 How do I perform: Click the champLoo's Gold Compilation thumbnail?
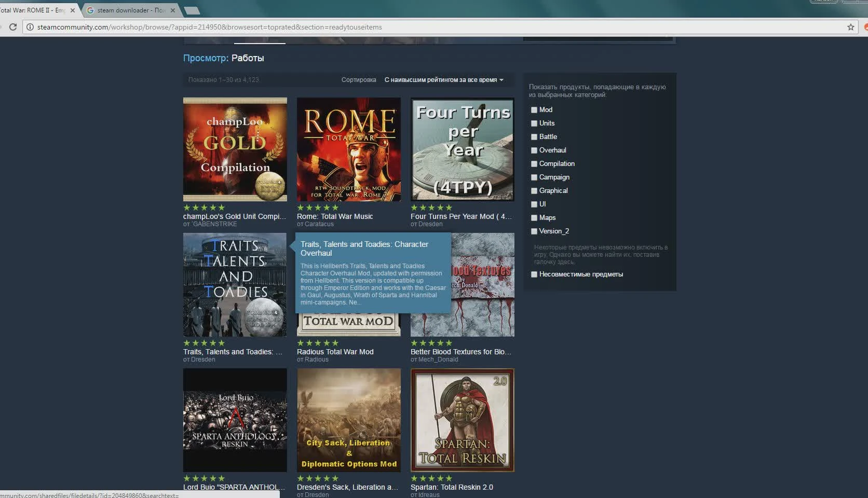235,149
